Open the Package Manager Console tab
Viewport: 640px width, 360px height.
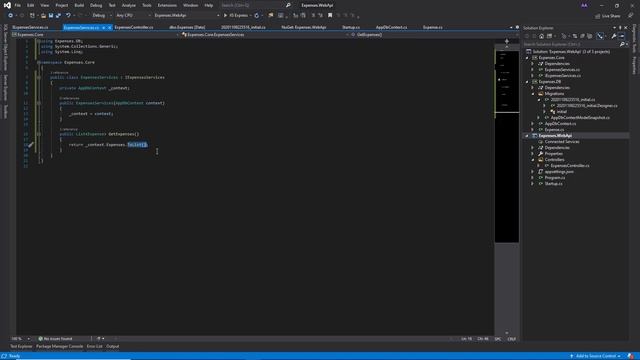click(60, 347)
